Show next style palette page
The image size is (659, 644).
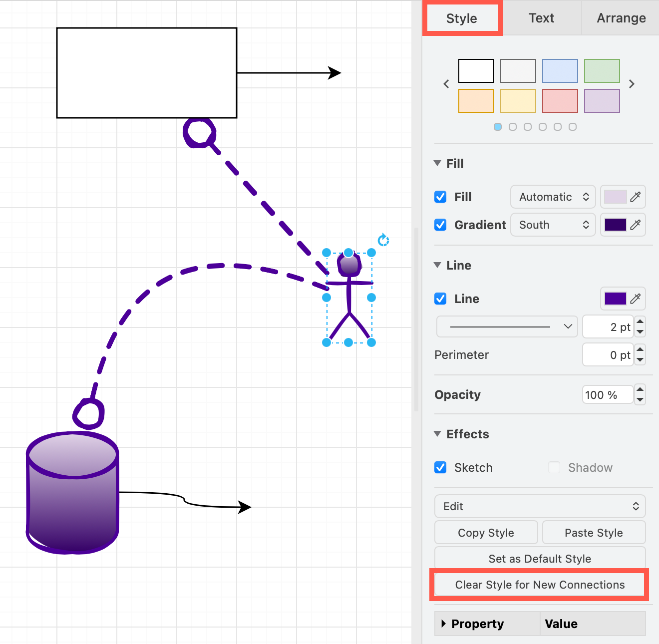coord(632,84)
